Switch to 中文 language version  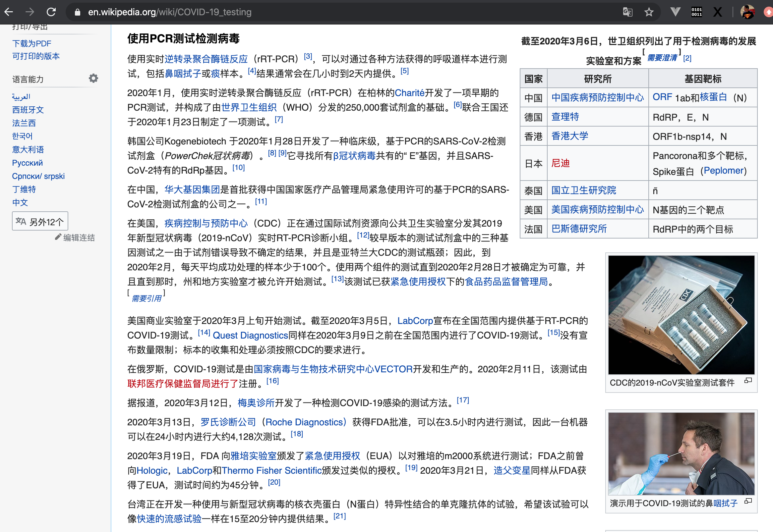pos(20,203)
